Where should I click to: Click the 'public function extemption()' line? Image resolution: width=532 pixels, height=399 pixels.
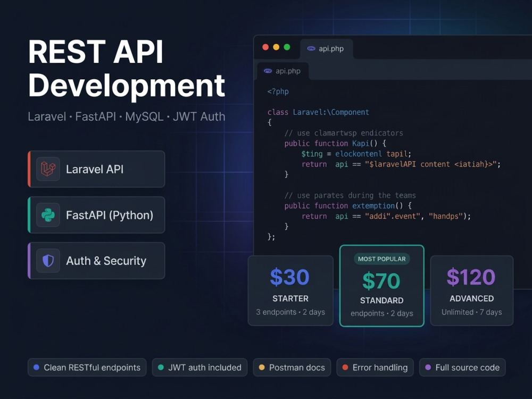click(348, 205)
